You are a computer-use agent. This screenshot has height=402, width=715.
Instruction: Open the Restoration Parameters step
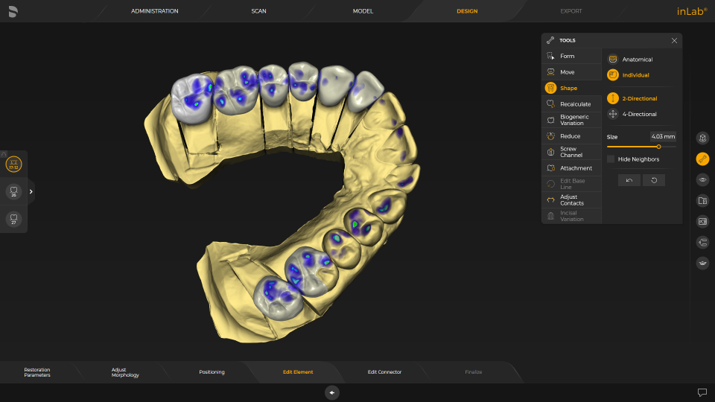(x=37, y=372)
